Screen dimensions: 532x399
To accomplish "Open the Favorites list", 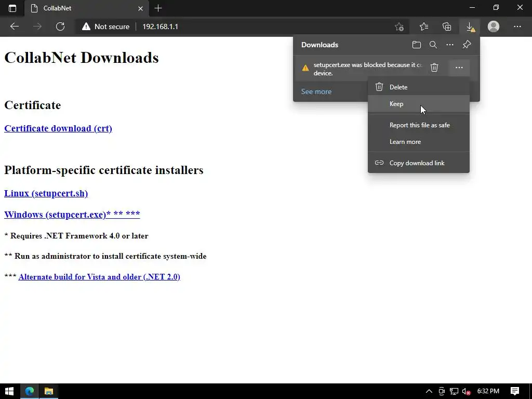I will 424,26.
